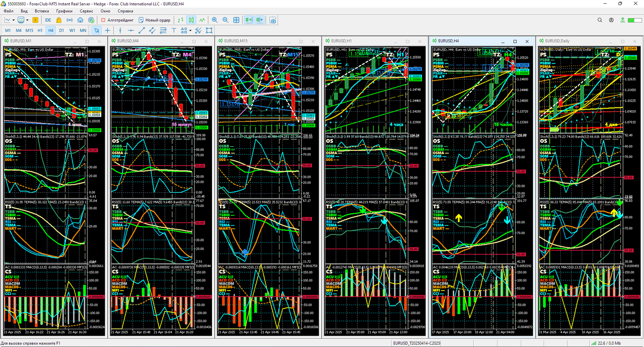Activate the EURUSD,Daily chart window title
Screen dimensions: 644x347
[x=558, y=41]
